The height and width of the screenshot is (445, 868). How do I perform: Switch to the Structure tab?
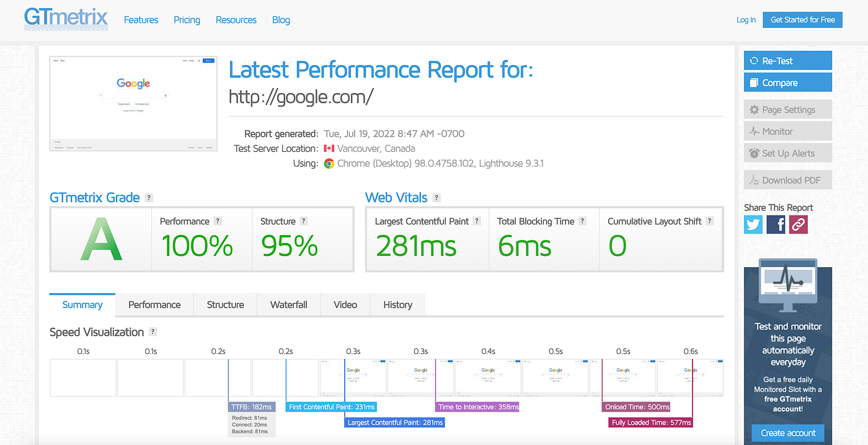click(x=226, y=304)
